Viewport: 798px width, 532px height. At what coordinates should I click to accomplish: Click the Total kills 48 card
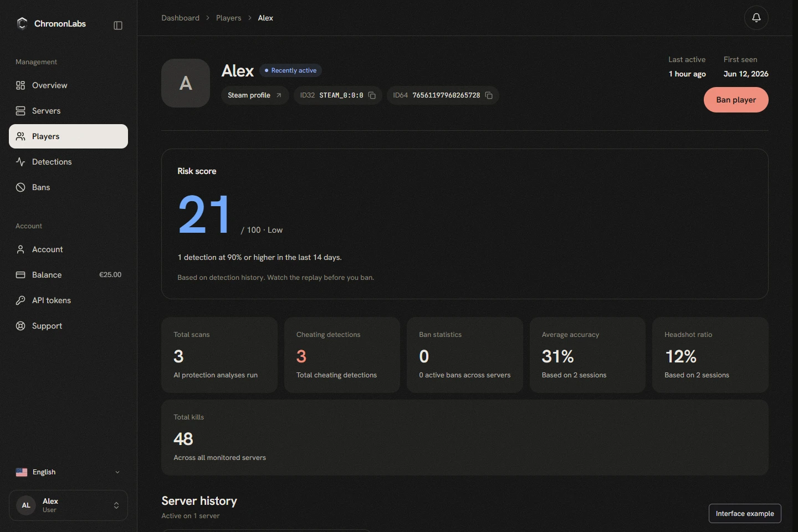point(465,438)
